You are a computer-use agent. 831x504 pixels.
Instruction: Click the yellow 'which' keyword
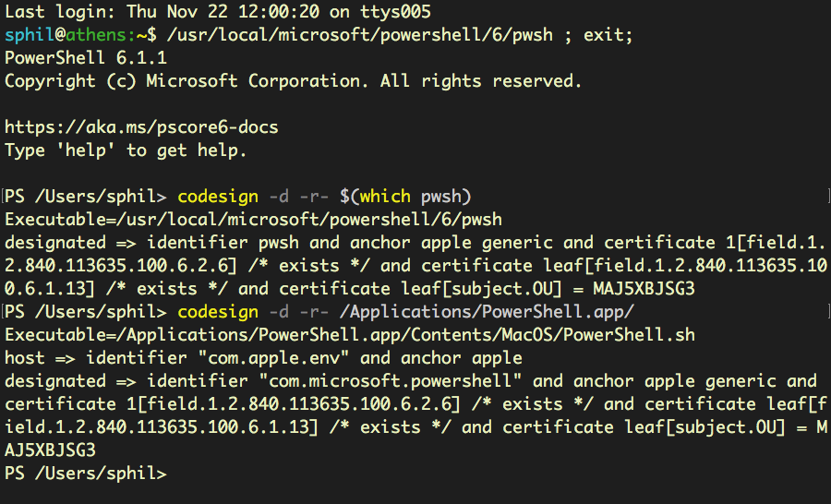coord(385,197)
